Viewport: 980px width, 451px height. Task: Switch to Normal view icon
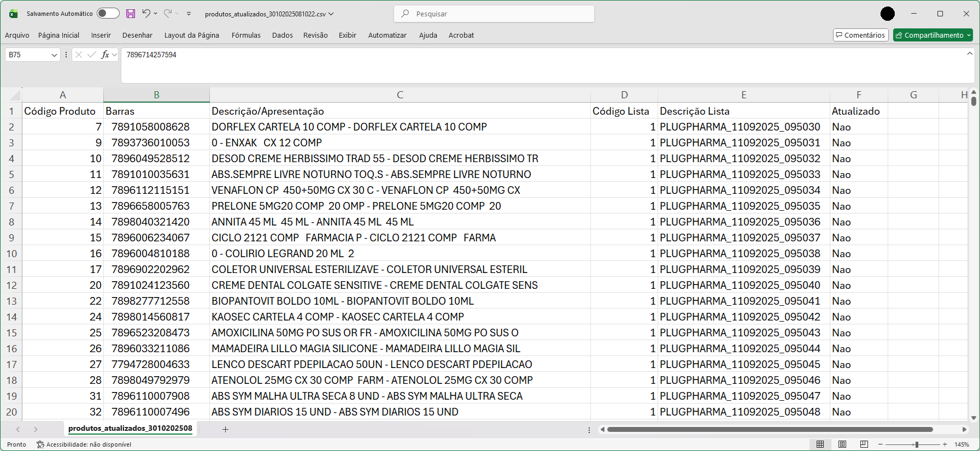coord(820,444)
